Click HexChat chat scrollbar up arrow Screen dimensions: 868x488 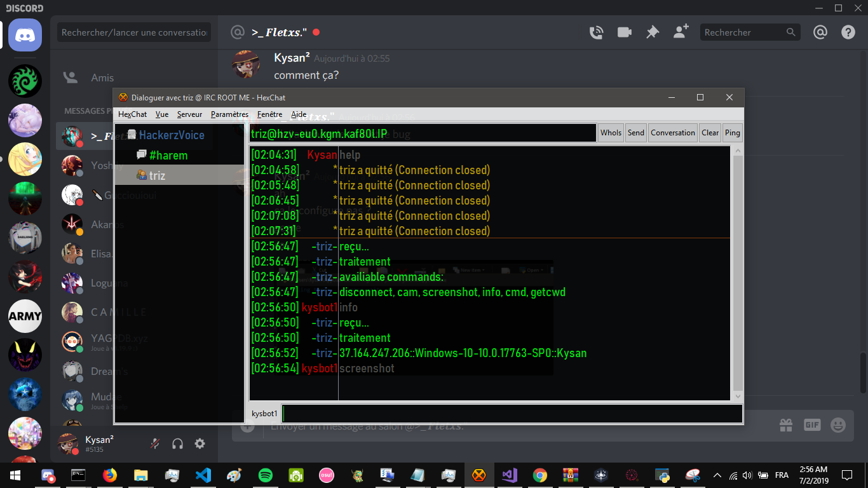[x=738, y=151]
